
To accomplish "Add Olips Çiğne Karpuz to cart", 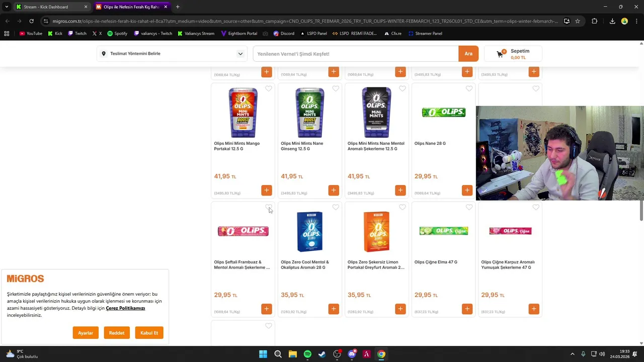I will coord(534,309).
